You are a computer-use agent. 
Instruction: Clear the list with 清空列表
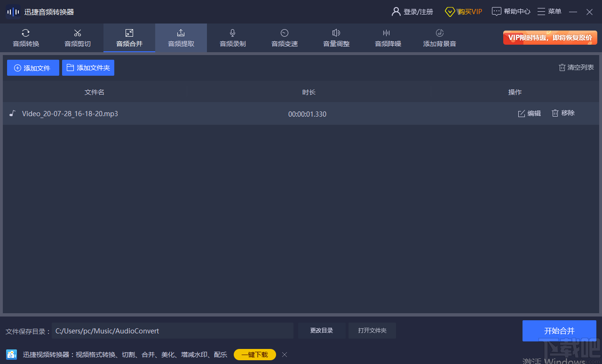coord(576,68)
